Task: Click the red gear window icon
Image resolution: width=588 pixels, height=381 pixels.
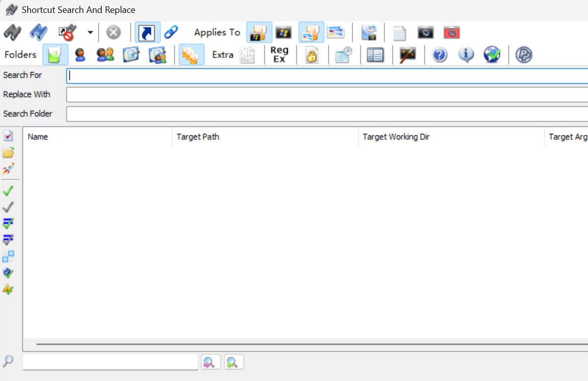Action: 452,33
